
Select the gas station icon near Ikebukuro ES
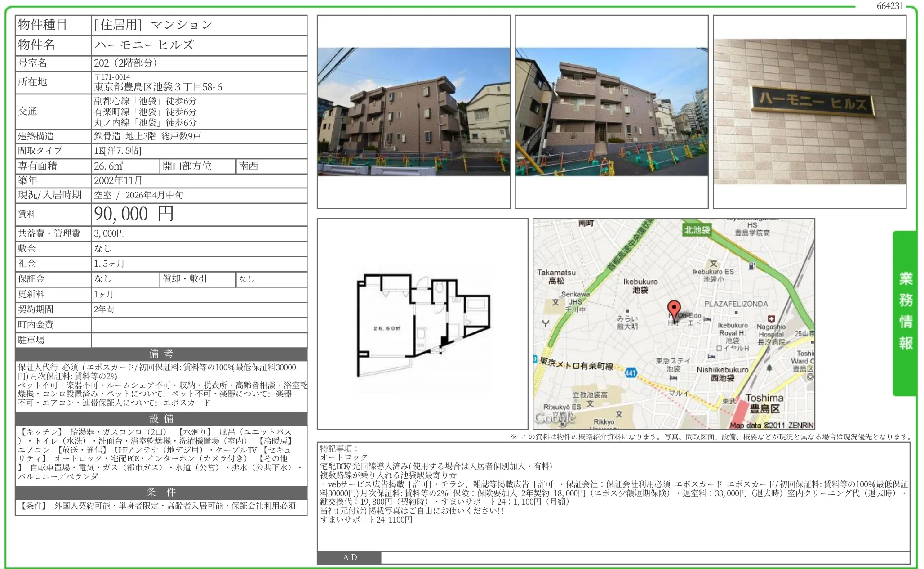tap(752, 266)
